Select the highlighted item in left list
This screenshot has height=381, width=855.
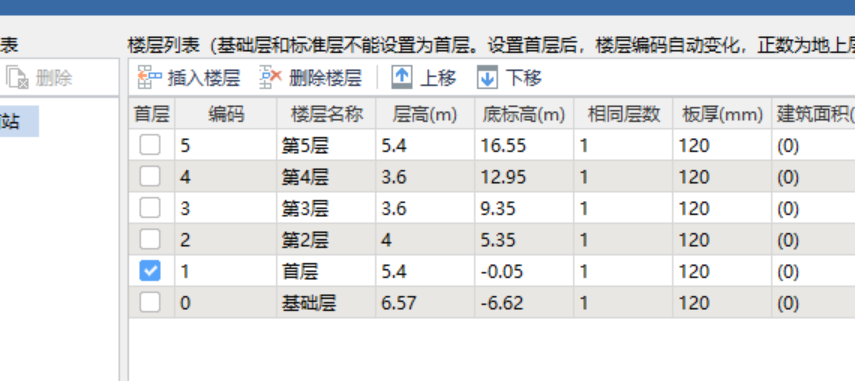click(x=19, y=121)
